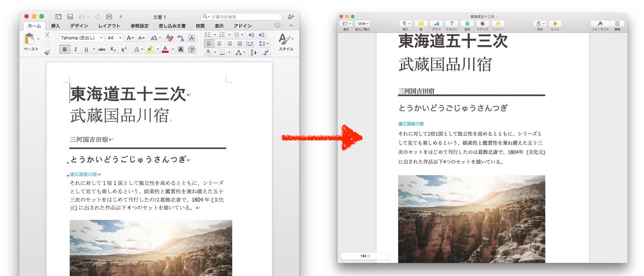
Task: Open the Tahoma font name dropdown
Action: pos(101,38)
